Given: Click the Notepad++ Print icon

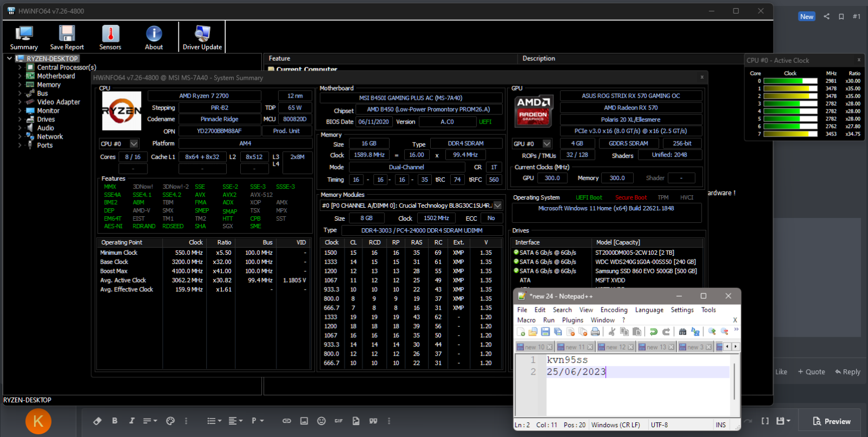Looking at the screenshot, I should click(595, 332).
